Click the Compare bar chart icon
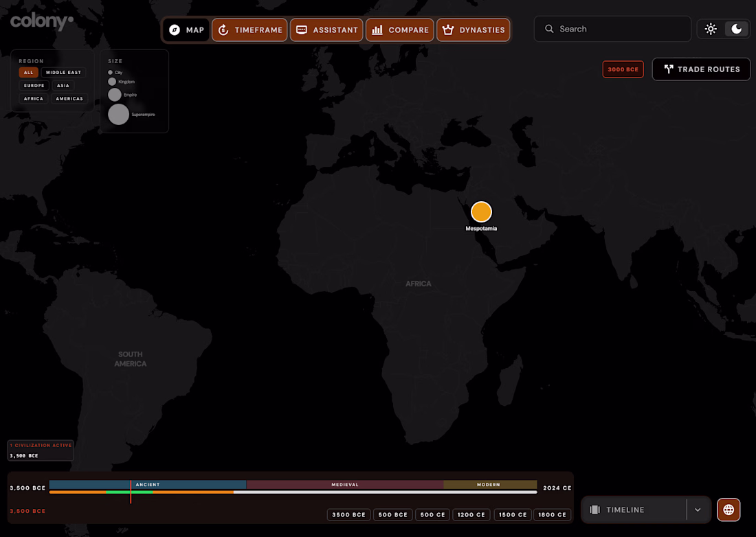 coord(377,30)
